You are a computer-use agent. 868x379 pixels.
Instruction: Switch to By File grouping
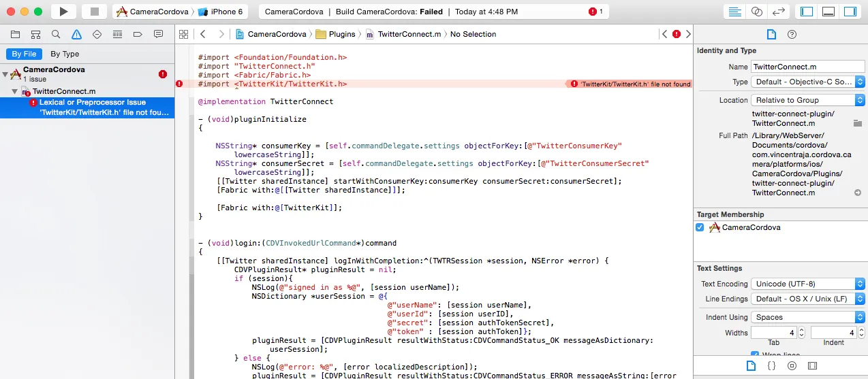click(25, 54)
